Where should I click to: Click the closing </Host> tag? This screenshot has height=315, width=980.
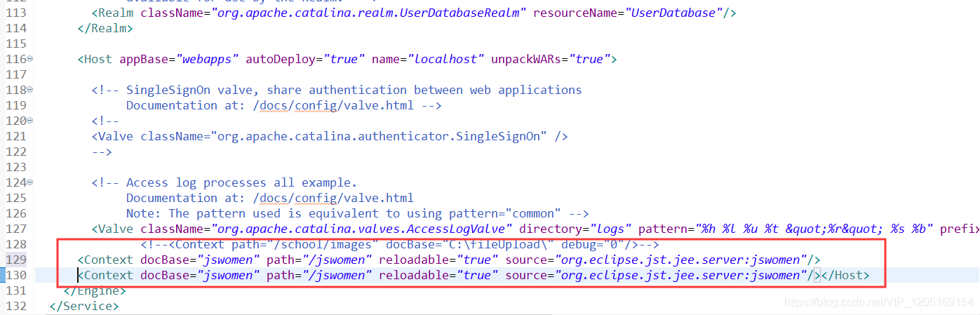(x=845, y=276)
